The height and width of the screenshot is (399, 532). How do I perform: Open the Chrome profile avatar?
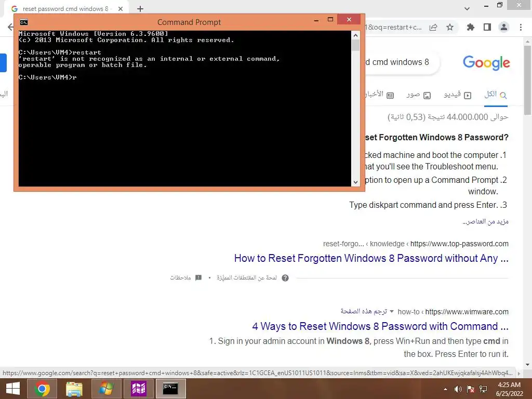tap(504, 27)
